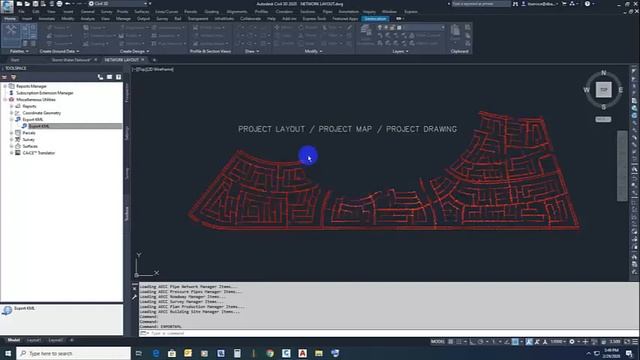Expand the Palettes panel dropdown
This screenshot has width=640, height=360.
point(19,51)
